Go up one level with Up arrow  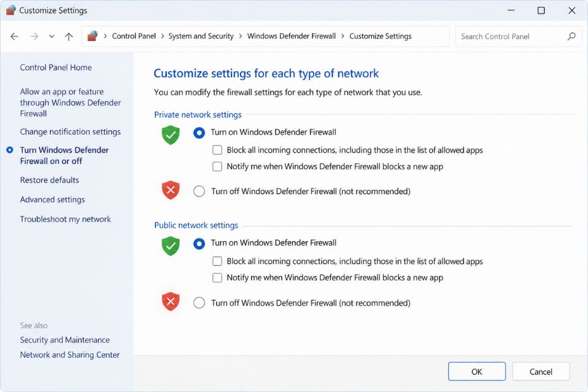(69, 36)
